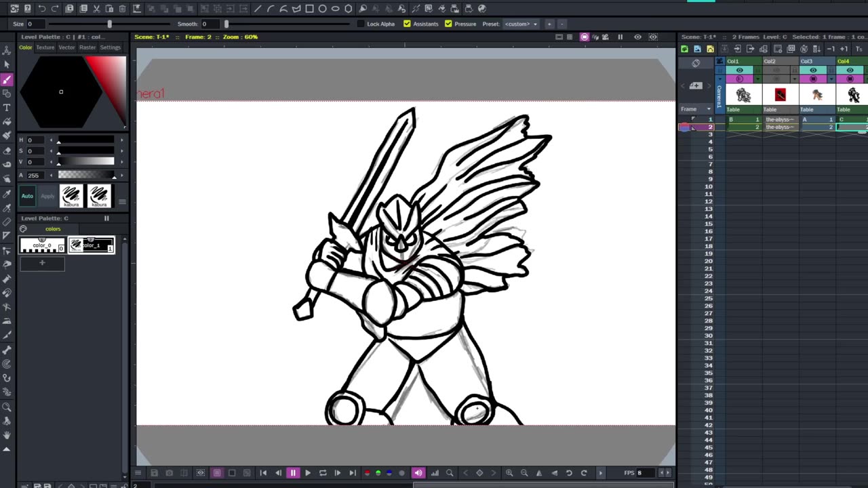
Task: Click the add new level icon in the Xsheet
Action: (696, 85)
